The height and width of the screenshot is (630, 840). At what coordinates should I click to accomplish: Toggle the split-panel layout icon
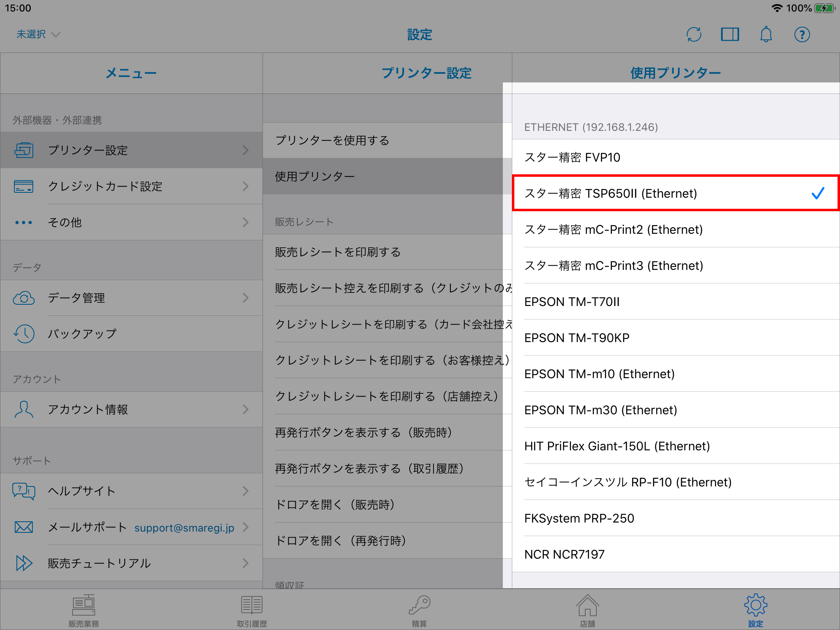pos(730,34)
